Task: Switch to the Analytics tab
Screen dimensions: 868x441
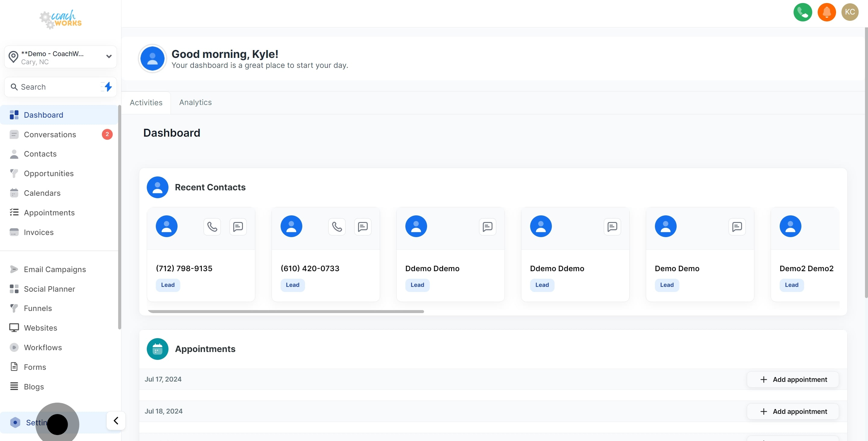Action: [195, 103]
